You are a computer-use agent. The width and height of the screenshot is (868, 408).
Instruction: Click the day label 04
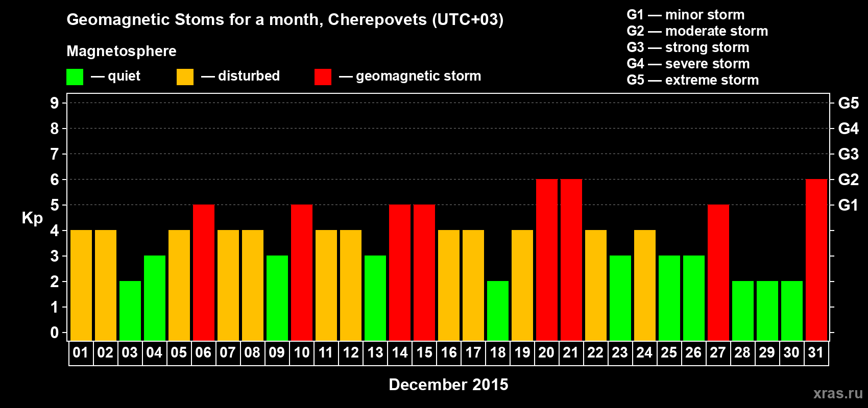[154, 352]
